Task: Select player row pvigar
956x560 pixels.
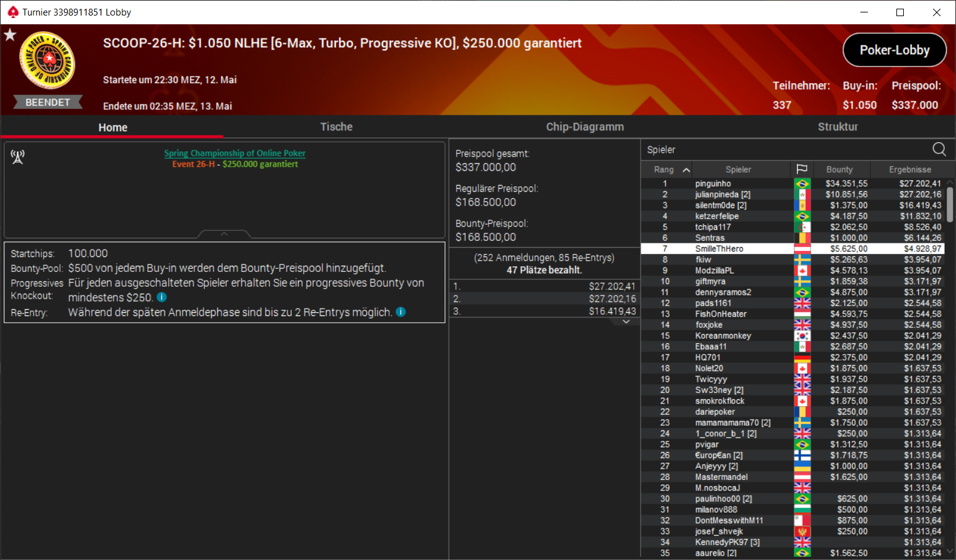Action: (792, 445)
